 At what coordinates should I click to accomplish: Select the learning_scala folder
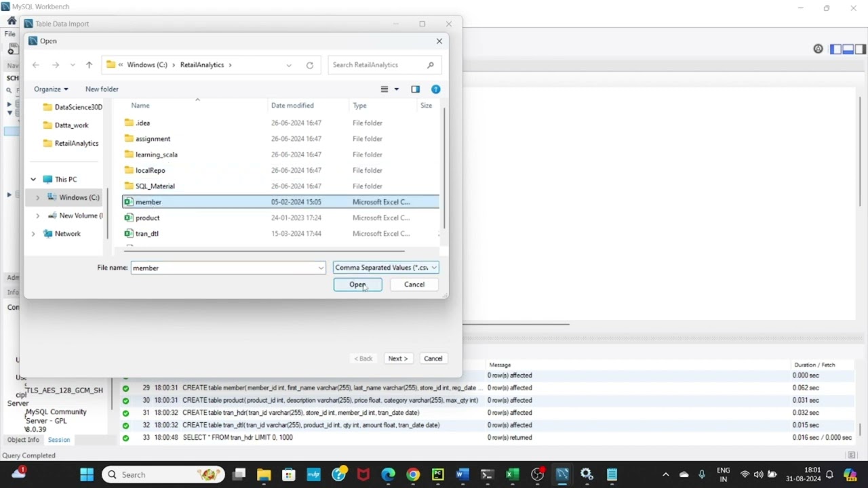[281, 155]
